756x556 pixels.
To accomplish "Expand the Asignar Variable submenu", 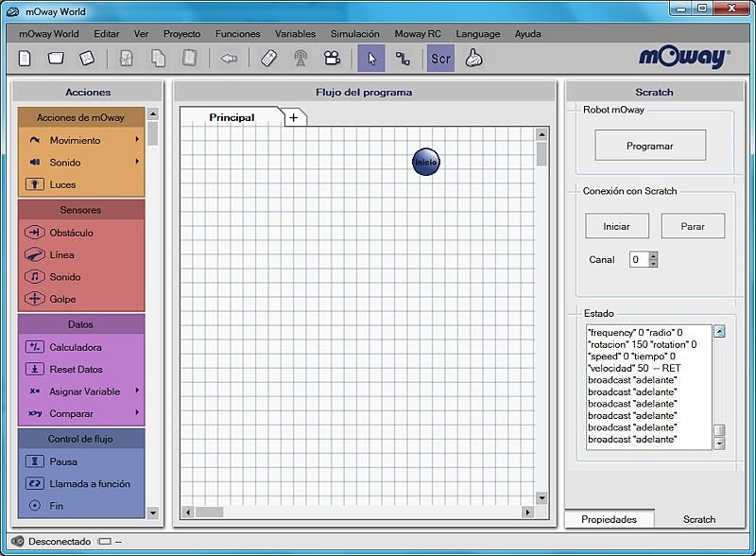I will (137, 391).
